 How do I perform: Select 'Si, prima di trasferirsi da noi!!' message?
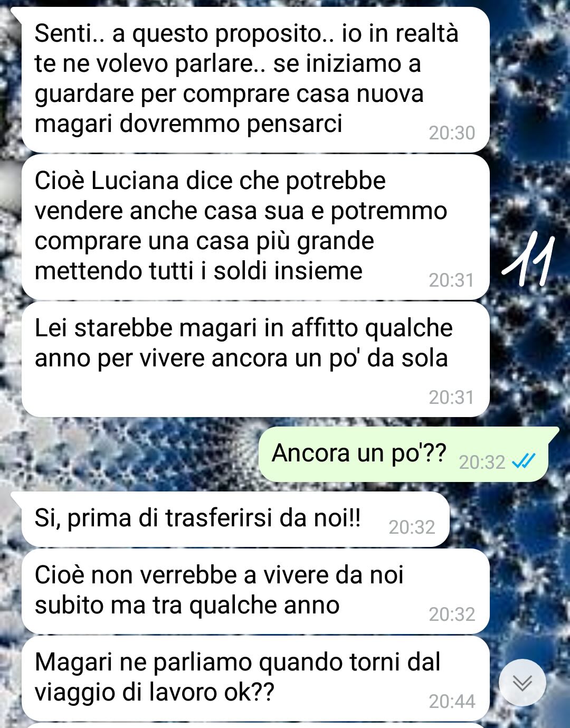coord(235,519)
